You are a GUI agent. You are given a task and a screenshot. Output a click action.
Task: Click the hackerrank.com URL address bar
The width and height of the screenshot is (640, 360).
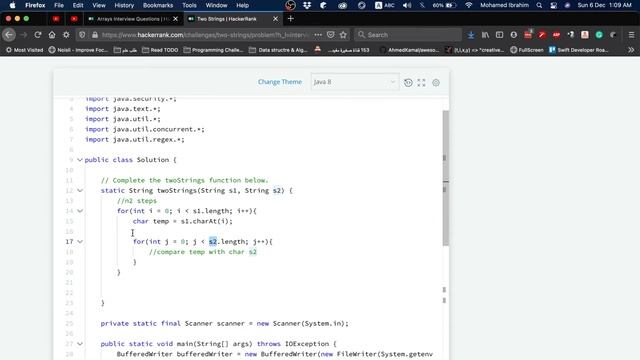point(204,35)
